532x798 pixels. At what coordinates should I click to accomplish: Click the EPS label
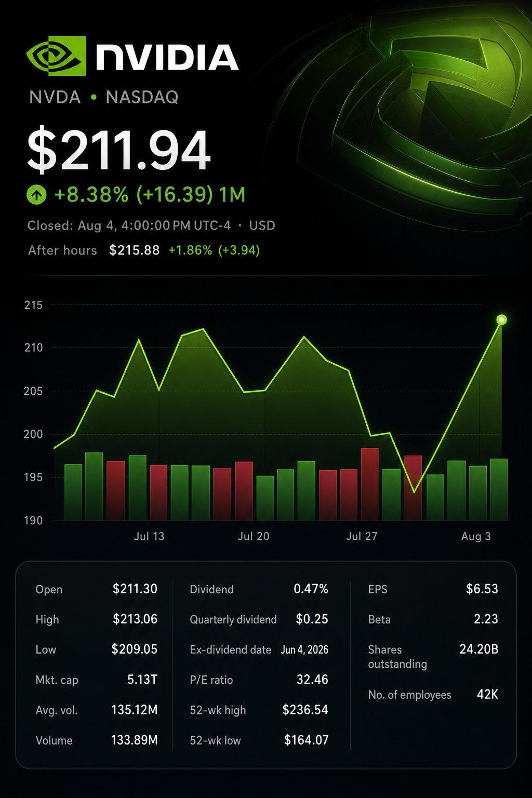coord(378,589)
